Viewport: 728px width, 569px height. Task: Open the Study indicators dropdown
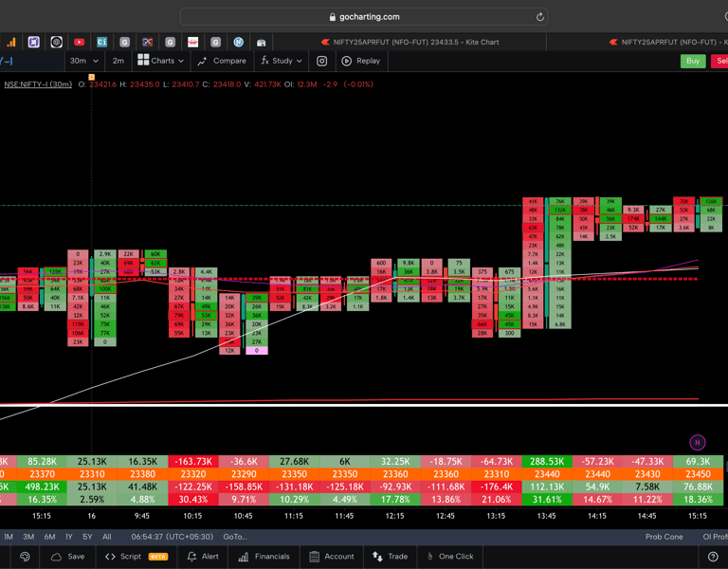tap(282, 61)
